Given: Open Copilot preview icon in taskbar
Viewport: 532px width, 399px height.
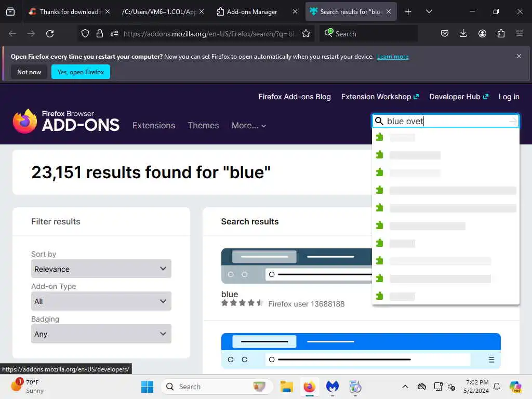Looking at the screenshot, I should (x=515, y=387).
